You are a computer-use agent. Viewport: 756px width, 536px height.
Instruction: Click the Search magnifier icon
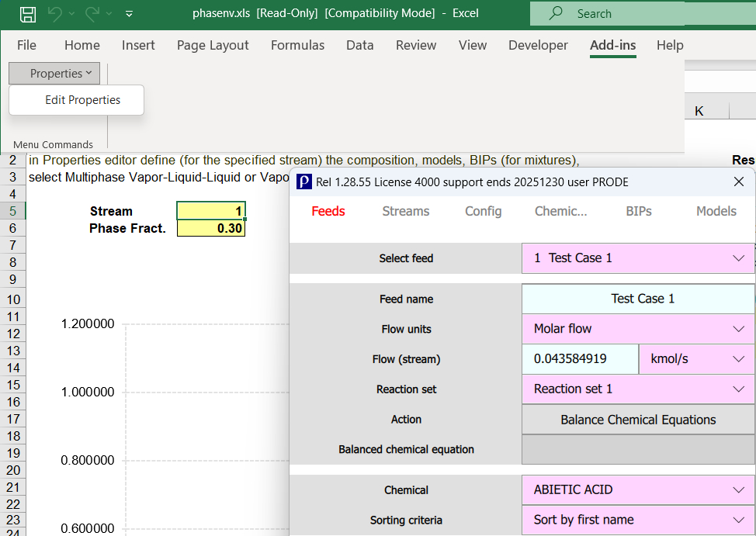tap(556, 13)
